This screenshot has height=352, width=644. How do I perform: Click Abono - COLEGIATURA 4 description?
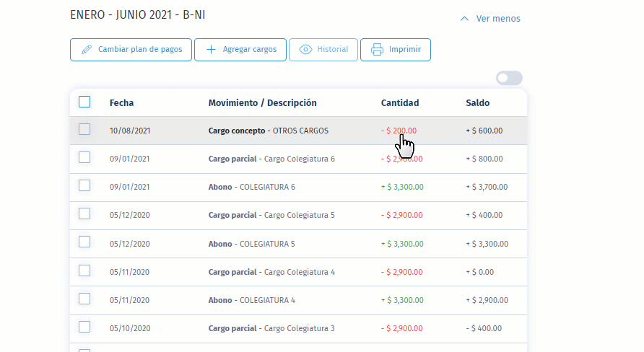[x=252, y=300]
